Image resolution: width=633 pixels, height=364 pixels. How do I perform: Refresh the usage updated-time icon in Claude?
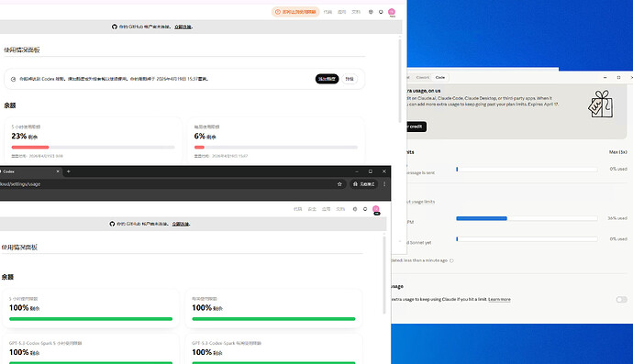tap(451, 260)
